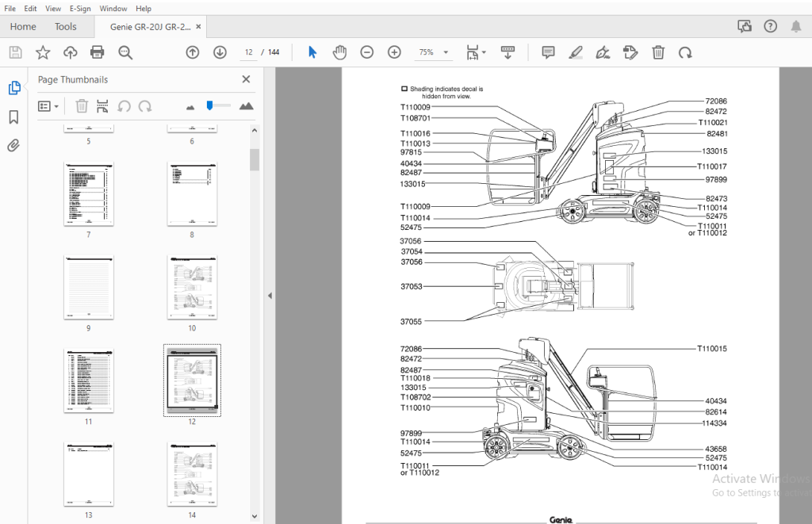Viewport: 812px width, 524px height.
Task: Rotate thumbnails counterclockwise
Action: point(124,106)
